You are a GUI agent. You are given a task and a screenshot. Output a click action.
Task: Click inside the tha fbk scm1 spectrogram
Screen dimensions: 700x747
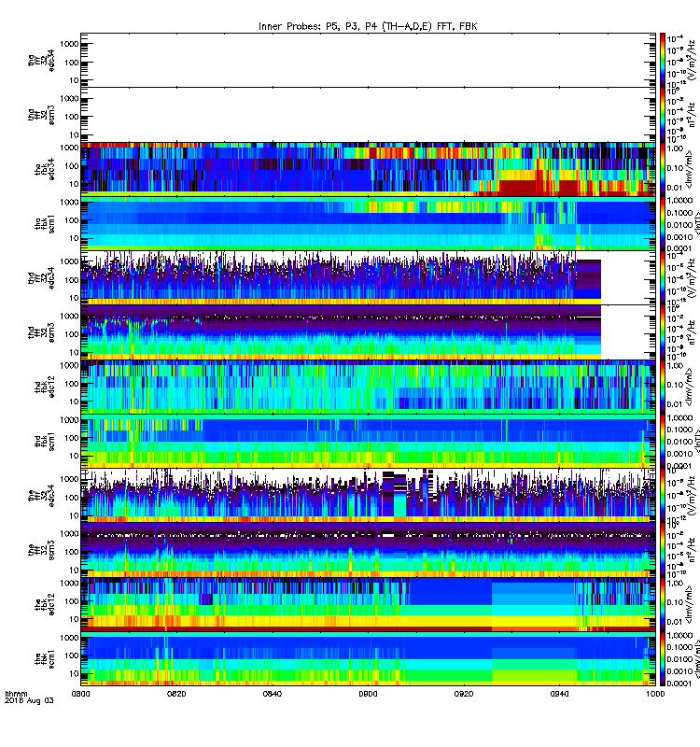click(368, 224)
